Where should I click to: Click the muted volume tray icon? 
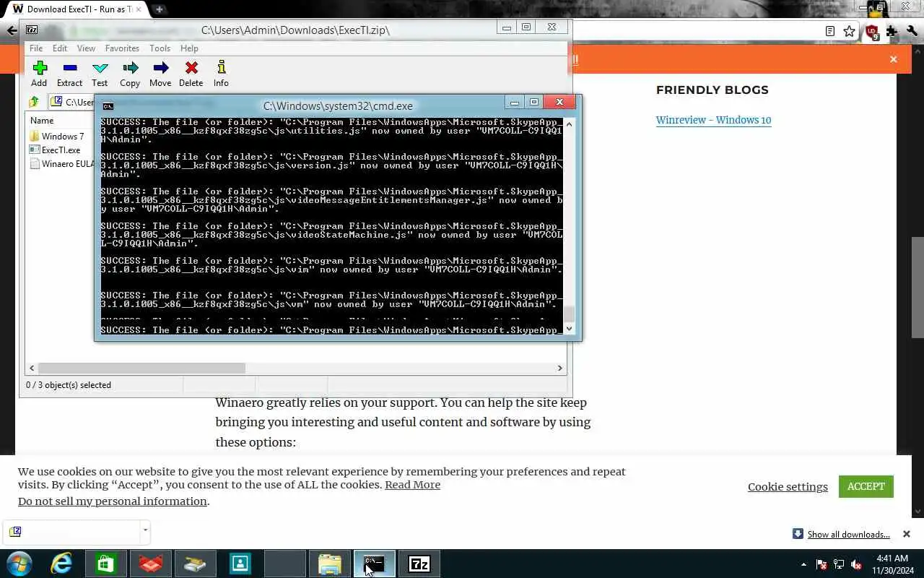pyautogui.click(x=857, y=564)
